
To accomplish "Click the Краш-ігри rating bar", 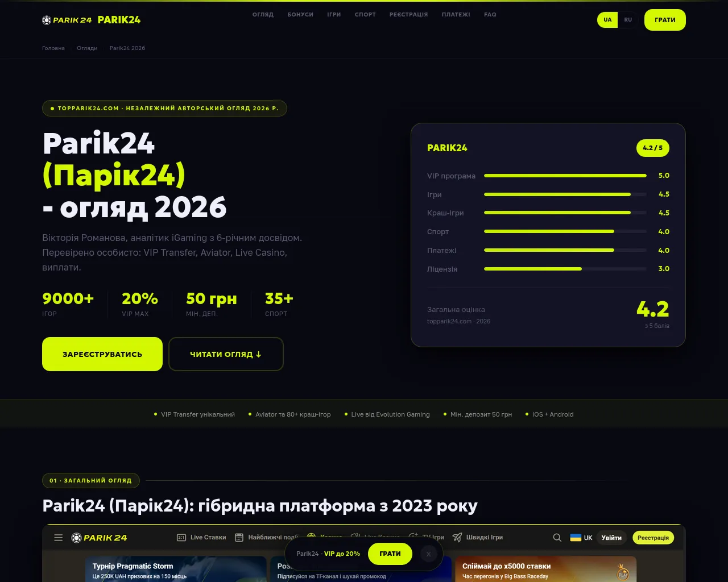I will (x=565, y=213).
